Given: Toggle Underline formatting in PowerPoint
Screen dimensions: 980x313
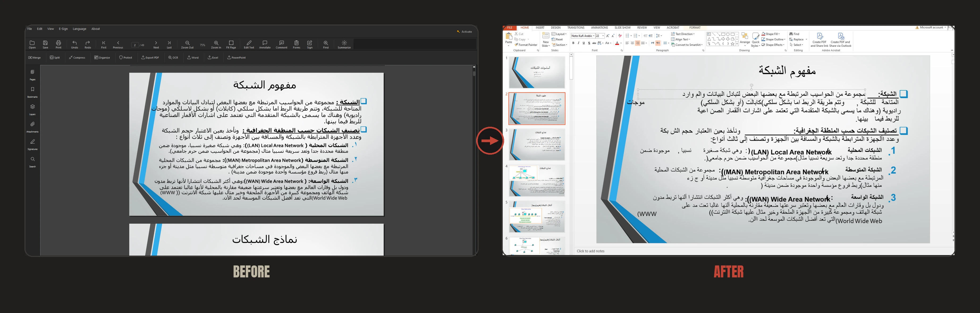Looking at the screenshot, I should point(584,43).
